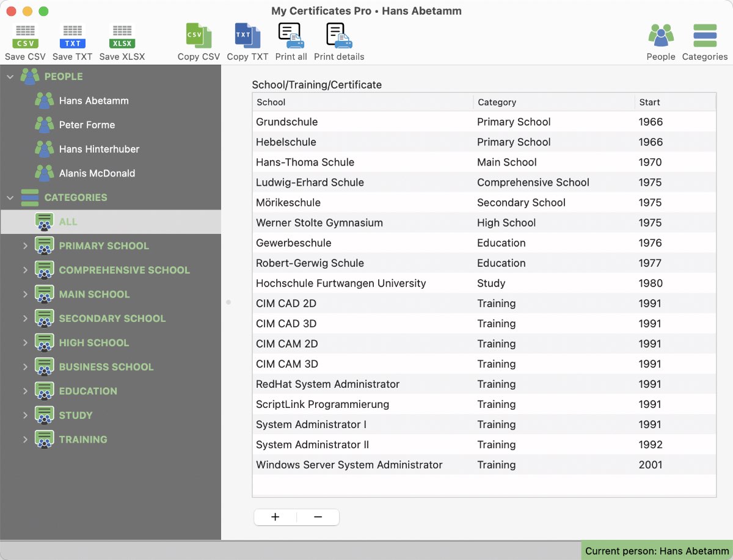
Task: Click the category icon beside ALL
Action: tap(44, 222)
